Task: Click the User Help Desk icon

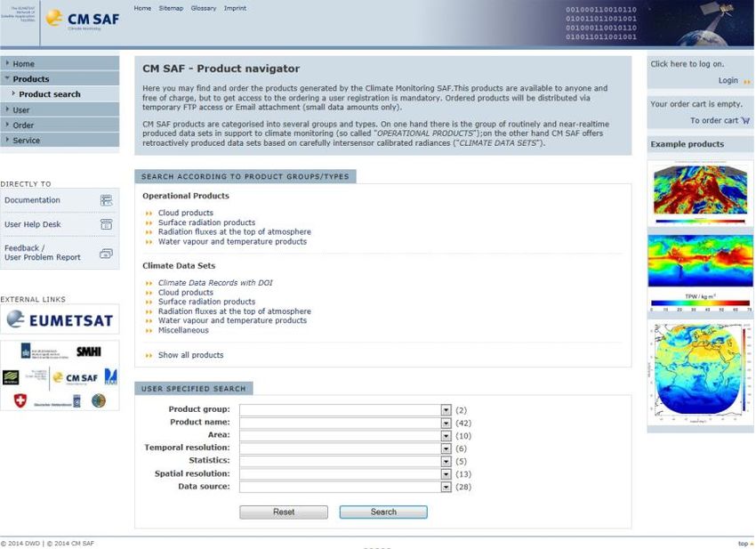Action: (x=107, y=224)
